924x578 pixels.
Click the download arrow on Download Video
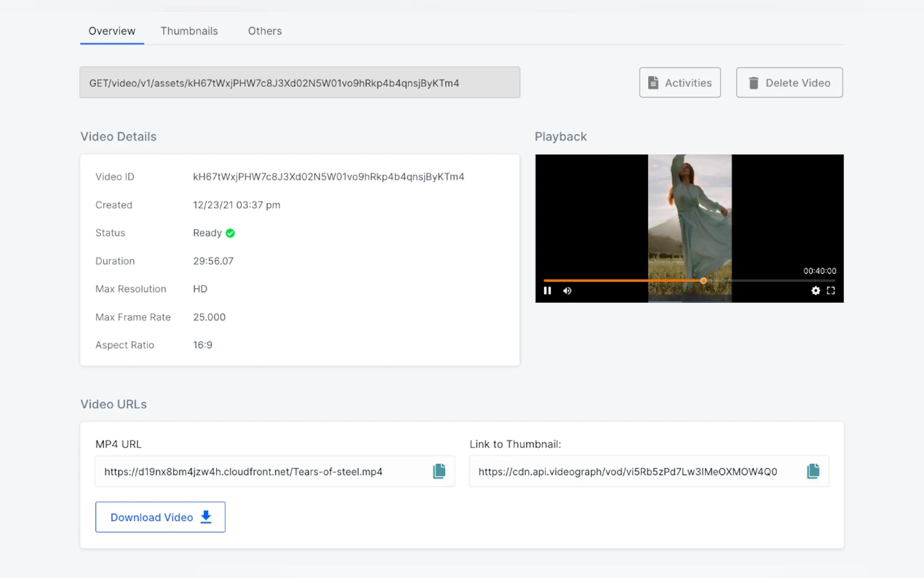[206, 517]
